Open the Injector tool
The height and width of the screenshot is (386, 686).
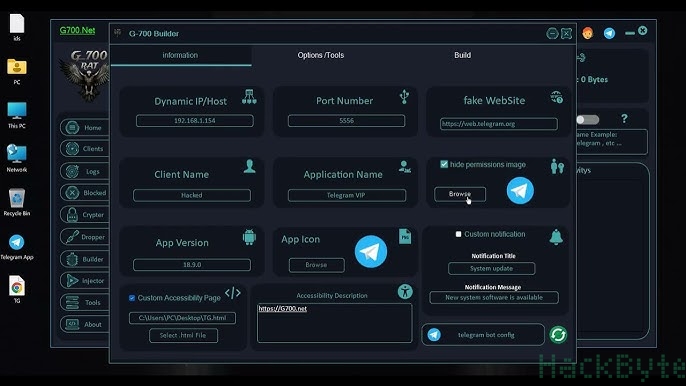[84, 281]
